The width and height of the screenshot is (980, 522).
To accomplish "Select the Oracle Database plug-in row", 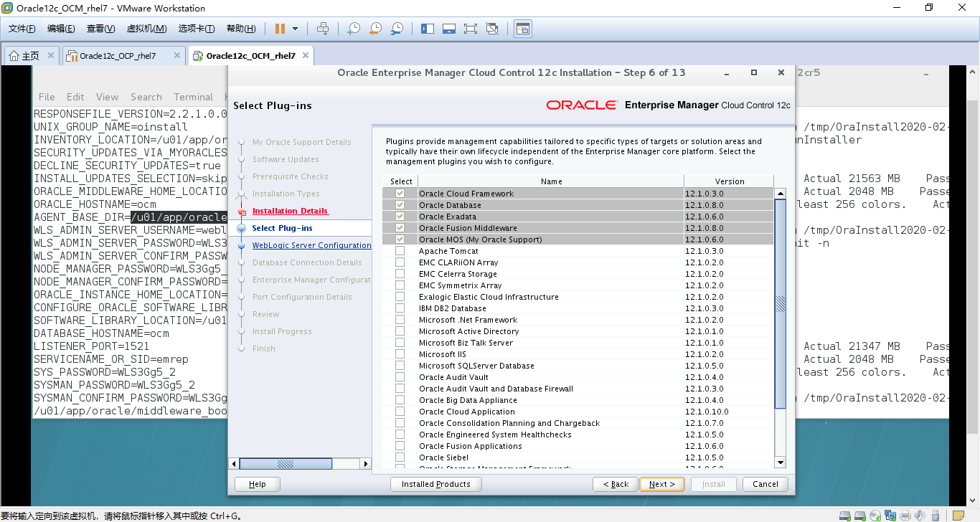I will [x=578, y=205].
